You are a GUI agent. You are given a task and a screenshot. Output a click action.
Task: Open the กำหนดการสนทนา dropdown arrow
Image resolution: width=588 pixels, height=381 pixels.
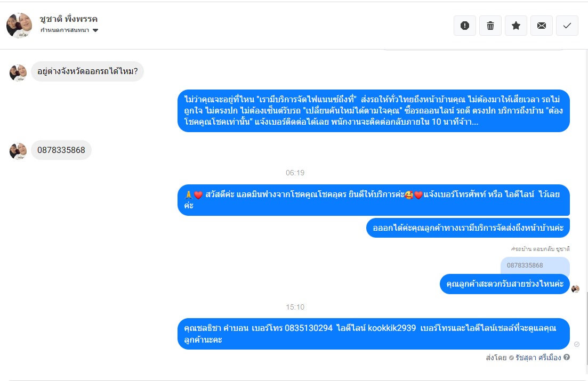95,30
